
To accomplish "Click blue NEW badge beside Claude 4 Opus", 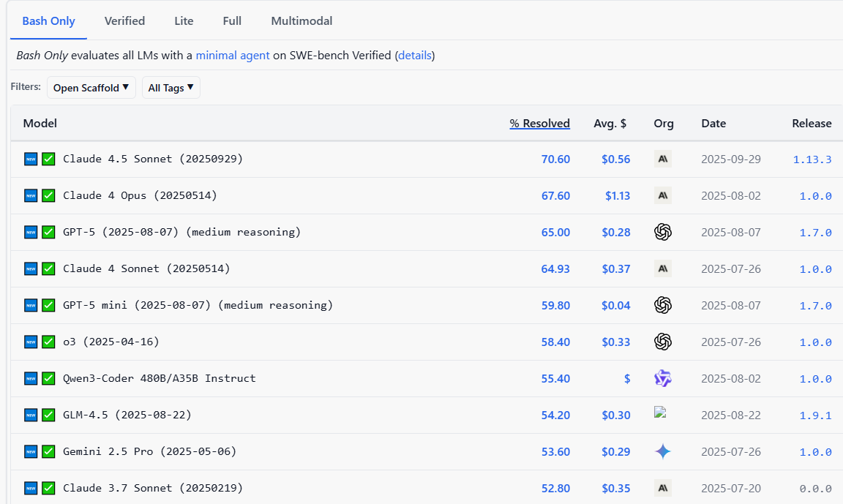I will tap(31, 195).
